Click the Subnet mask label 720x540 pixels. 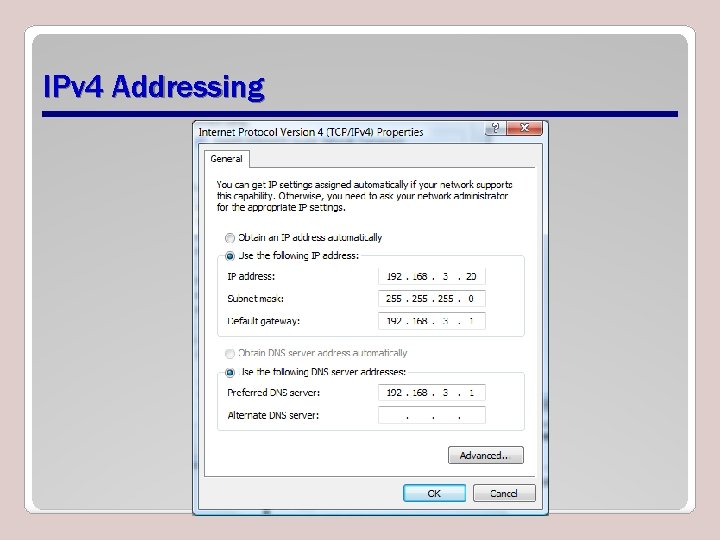pos(255,299)
